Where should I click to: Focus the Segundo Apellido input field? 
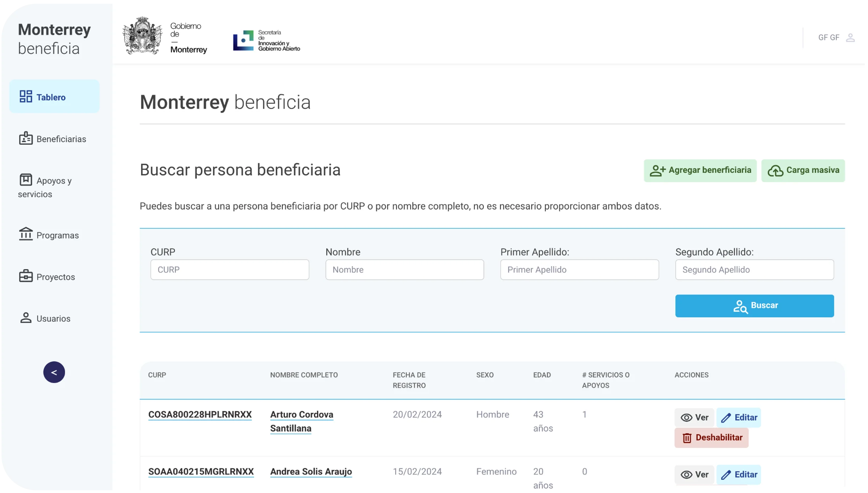pos(755,270)
